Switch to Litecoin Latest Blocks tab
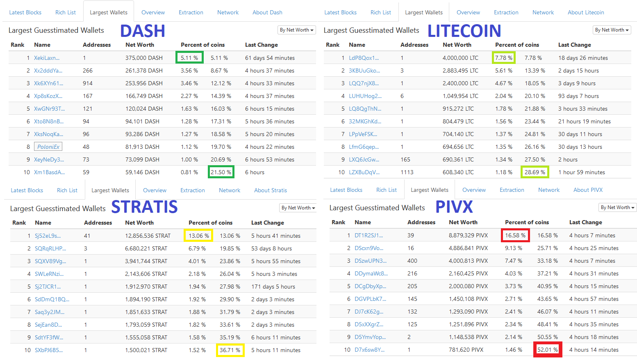637x364 pixels. pyautogui.click(x=341, y=12)
